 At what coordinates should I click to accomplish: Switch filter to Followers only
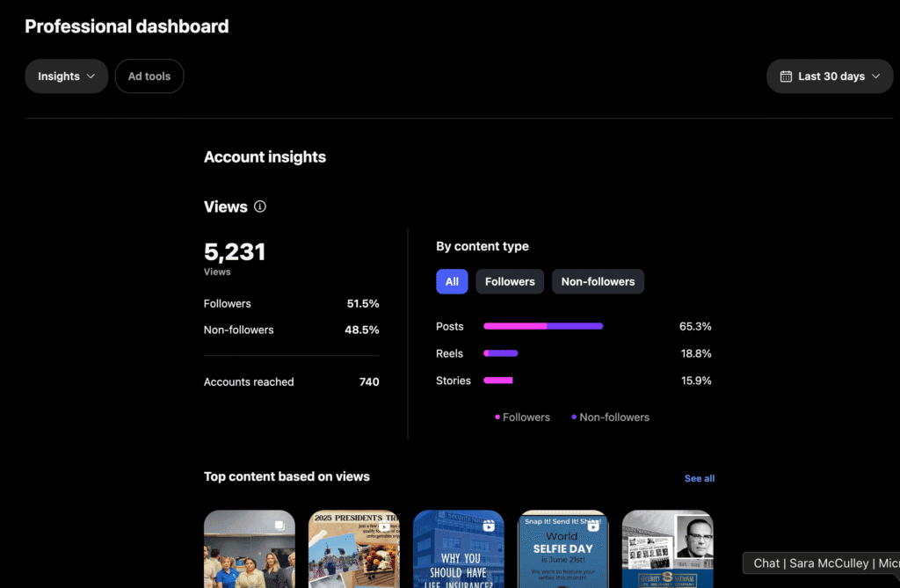tap(510, 281)
